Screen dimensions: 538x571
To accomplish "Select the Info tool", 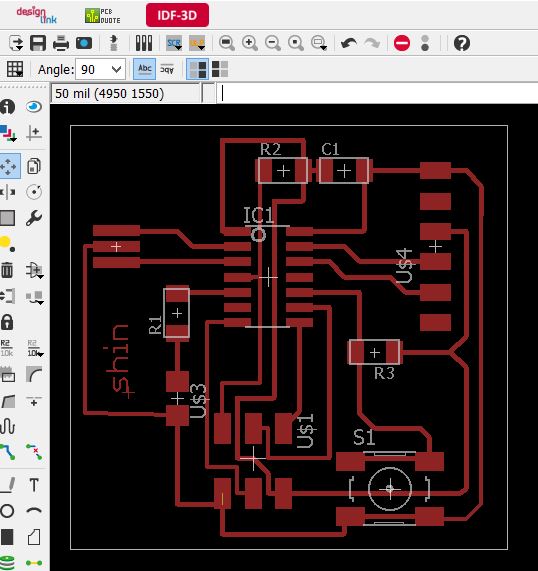I will [7, 107].
